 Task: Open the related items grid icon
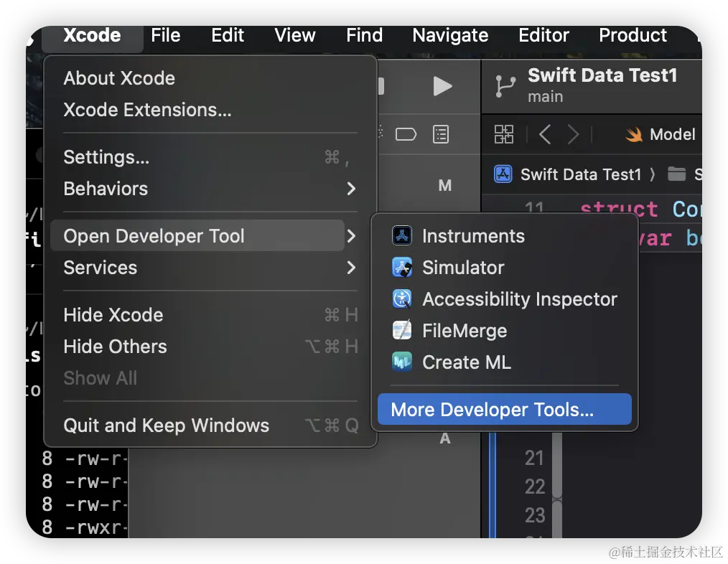click(x=504, y=135)
